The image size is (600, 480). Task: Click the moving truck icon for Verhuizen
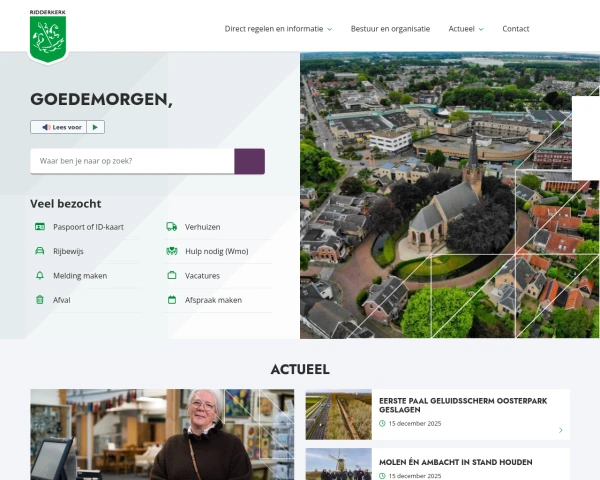coord(172,227)
